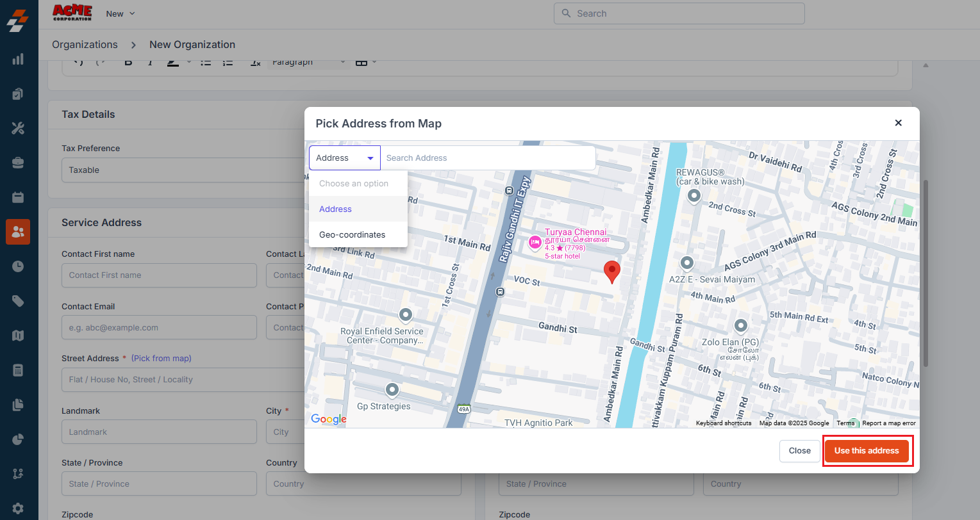Open the New dropdown in top bar

coord(120,13)
